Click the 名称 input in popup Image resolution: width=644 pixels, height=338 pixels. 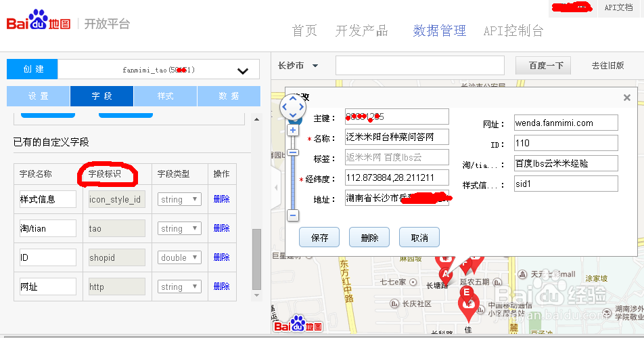[396, 137]
